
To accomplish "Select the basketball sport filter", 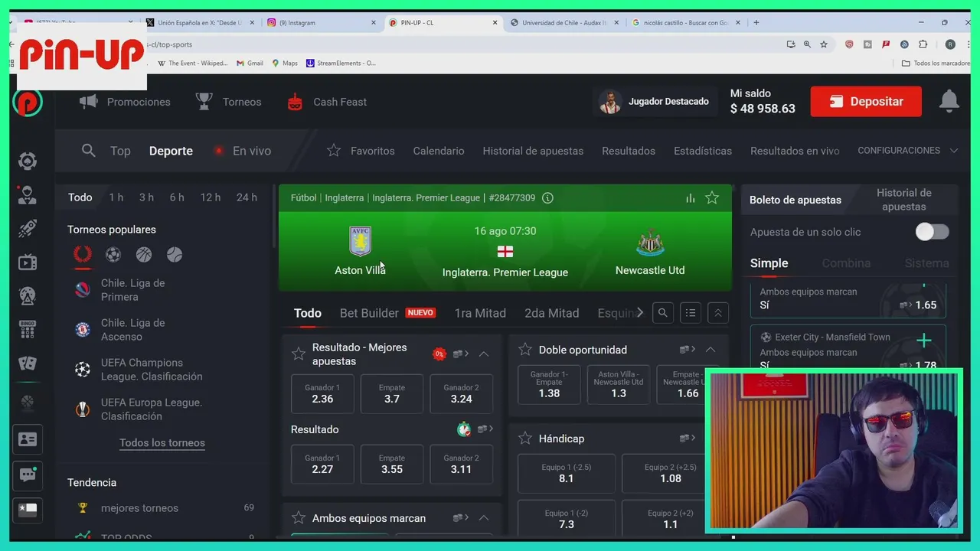I will click(144, 255).
